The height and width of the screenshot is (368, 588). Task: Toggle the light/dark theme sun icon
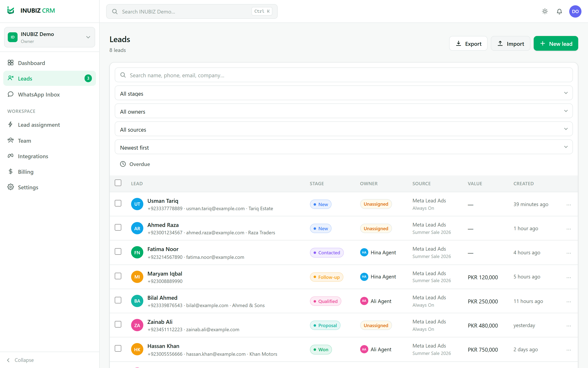tap(545, 11)
